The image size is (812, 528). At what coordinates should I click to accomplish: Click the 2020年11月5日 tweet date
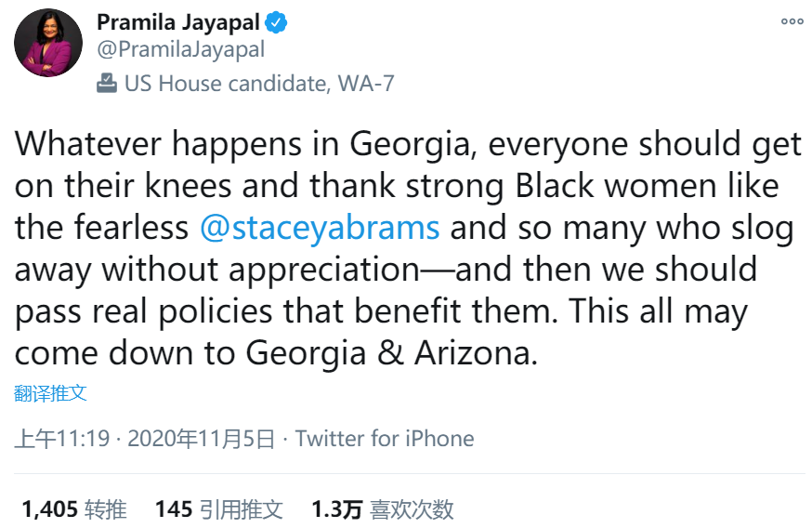[x=201, y=438]
